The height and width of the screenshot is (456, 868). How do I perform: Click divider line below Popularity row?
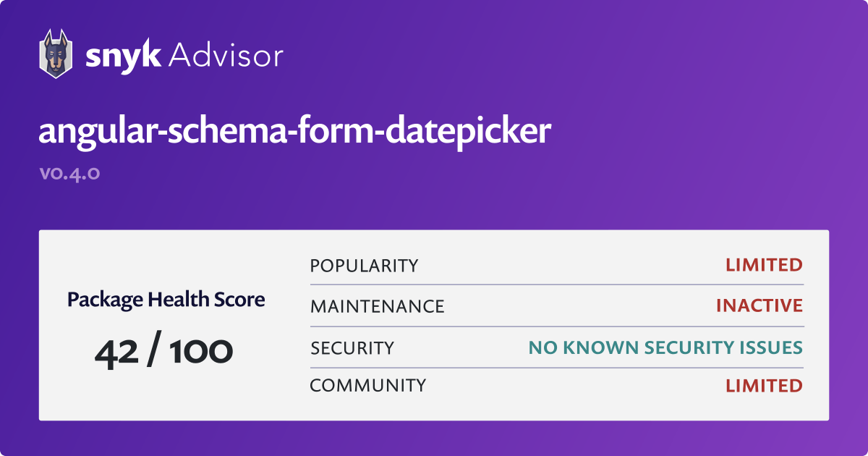[x=556, y=285]
